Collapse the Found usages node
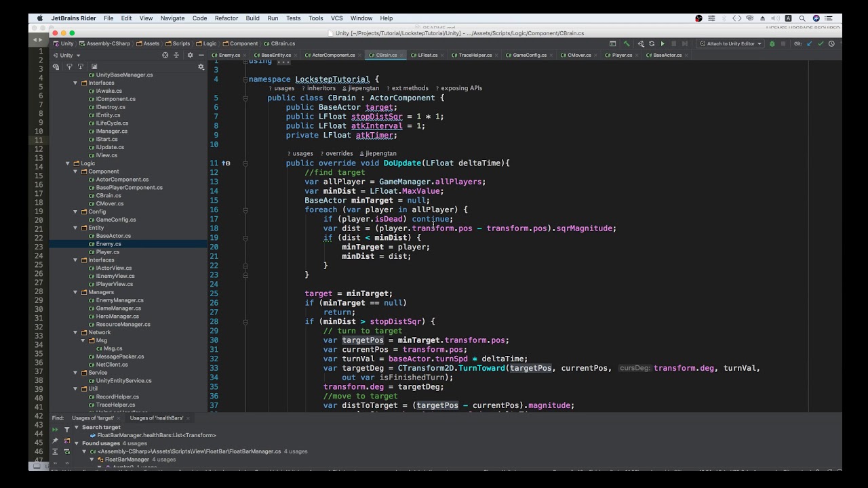 tap(77, 443)
